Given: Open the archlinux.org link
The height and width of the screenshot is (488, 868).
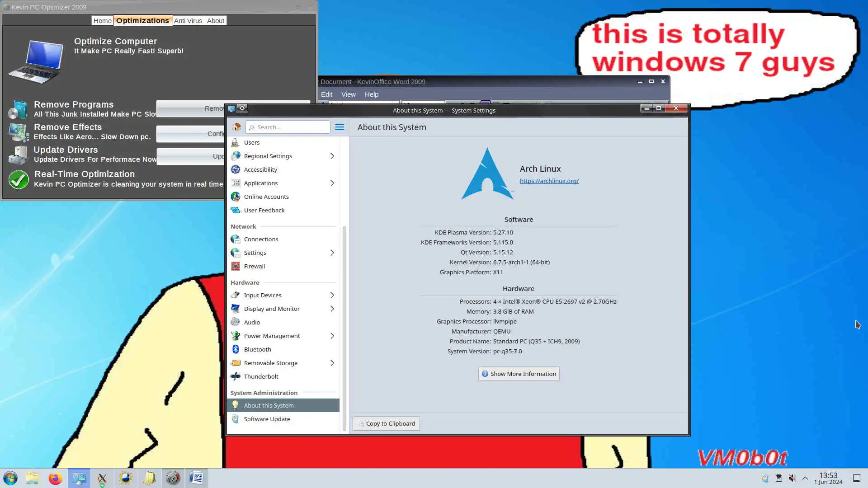Looking at the screenshot, I should tap(549, 181).
